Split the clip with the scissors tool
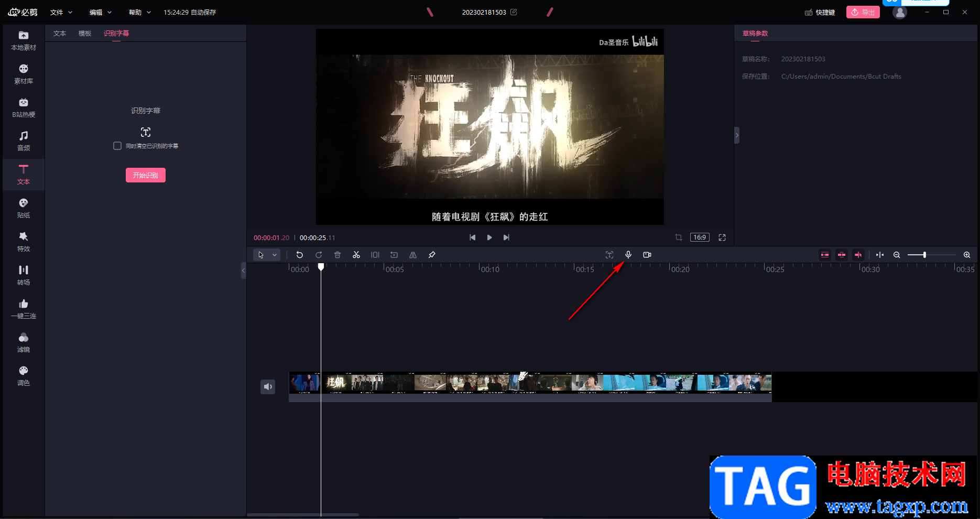 click(x=356, y=255)
